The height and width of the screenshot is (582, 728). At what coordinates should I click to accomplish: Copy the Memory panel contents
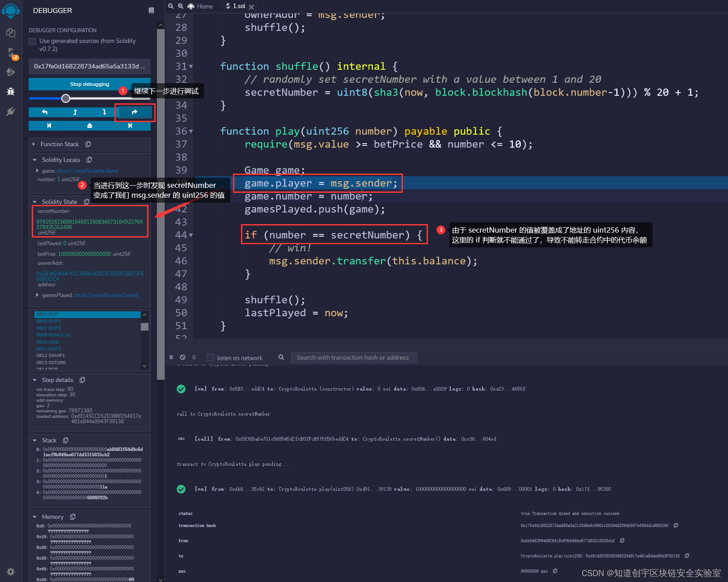73,517
